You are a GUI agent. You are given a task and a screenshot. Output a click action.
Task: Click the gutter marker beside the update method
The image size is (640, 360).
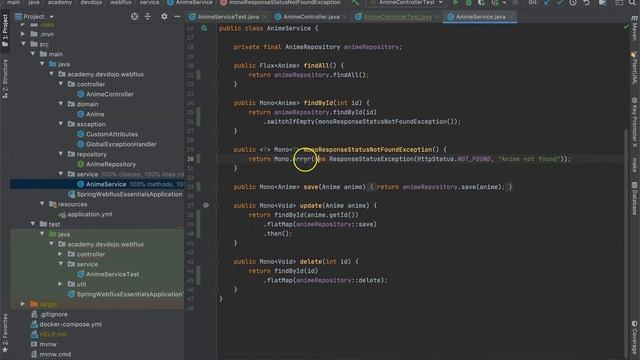pos(206,205)
